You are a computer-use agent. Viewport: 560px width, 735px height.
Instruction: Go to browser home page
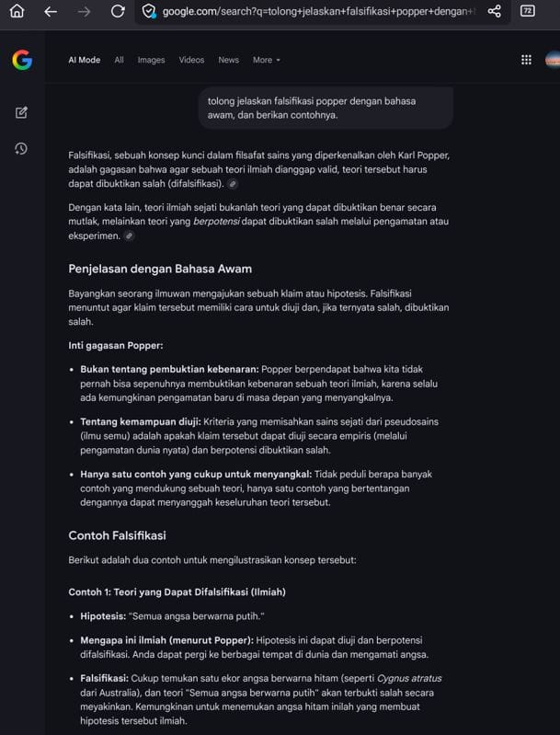tap(17, 11)
